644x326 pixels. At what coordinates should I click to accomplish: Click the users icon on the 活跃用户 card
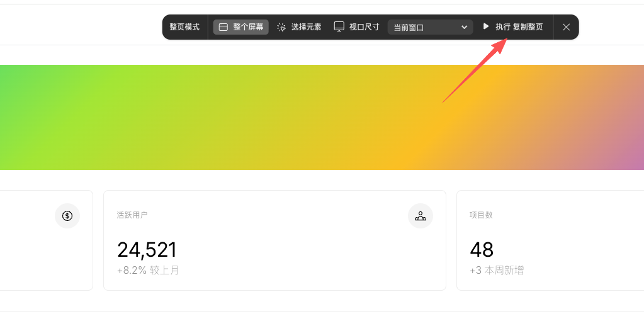tap(420, 216)
